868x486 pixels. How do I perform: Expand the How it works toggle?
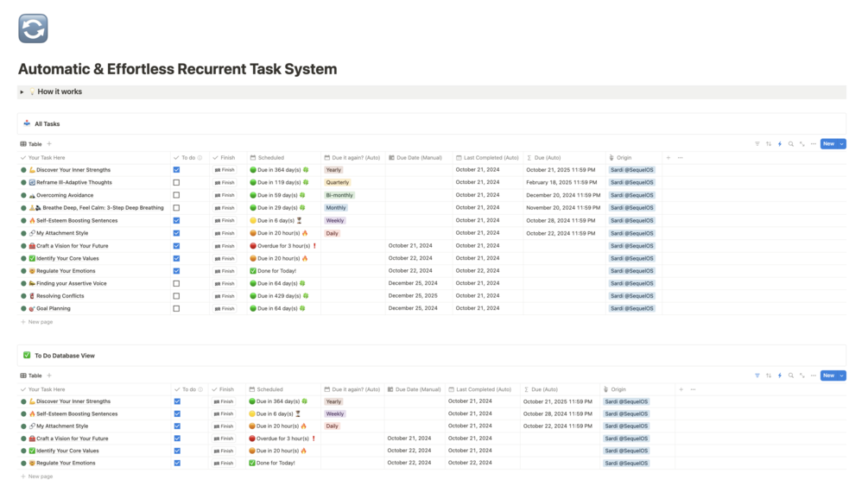pos(22,92)
